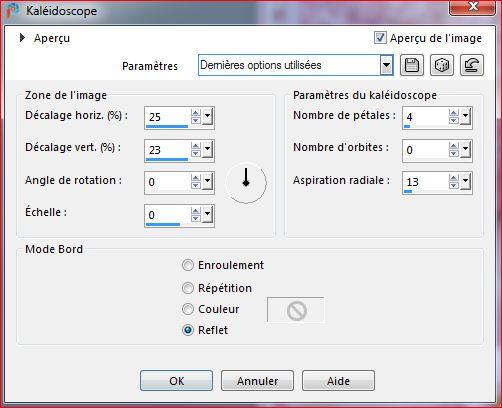Image resolution: width=502 pixels, height=408 pixels.
Task: Expand the Aperçu preview section
Action: pyautogui.click(x=22, y=38)
